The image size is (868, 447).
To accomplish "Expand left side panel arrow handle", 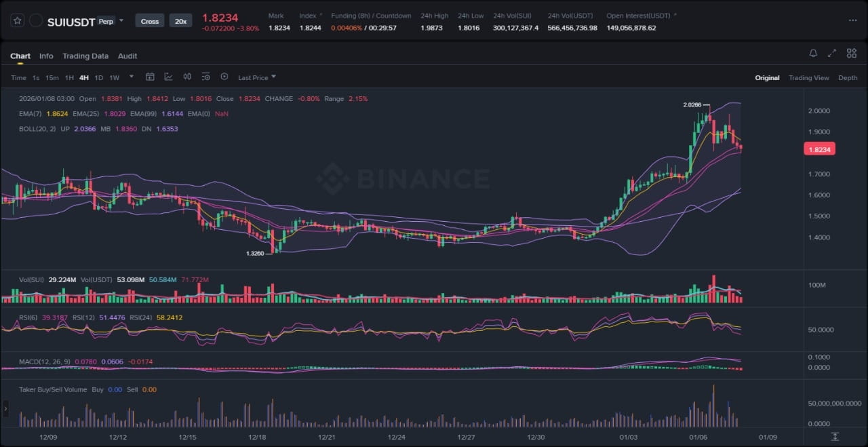I will (x=5, y=408).
